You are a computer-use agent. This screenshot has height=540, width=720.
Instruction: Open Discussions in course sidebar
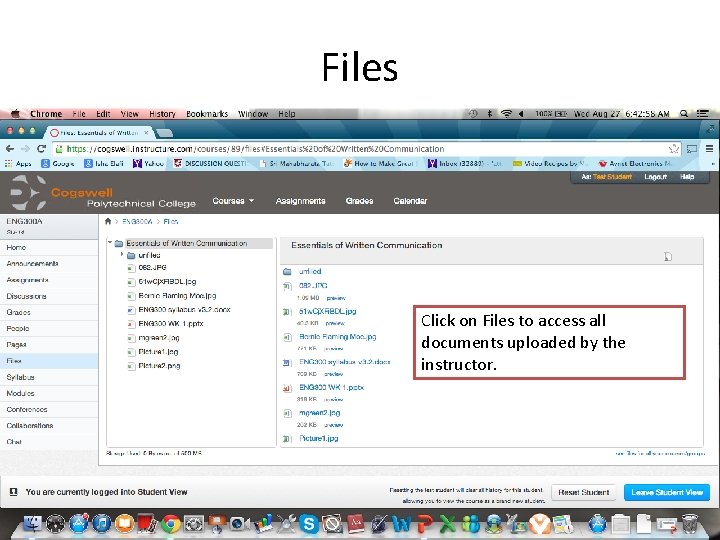click(49, 296)
